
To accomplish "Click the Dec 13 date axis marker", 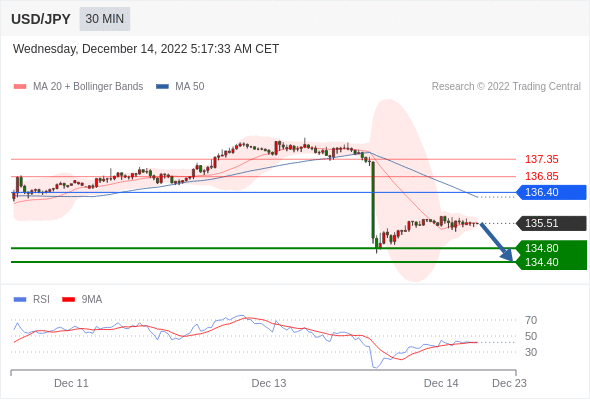I will coord(269,383).
